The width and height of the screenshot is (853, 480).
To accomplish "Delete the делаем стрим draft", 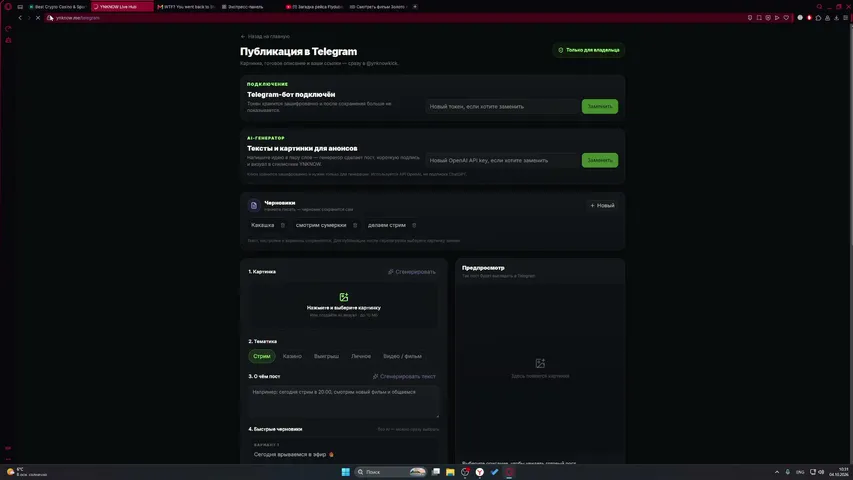I will [414, 225].
